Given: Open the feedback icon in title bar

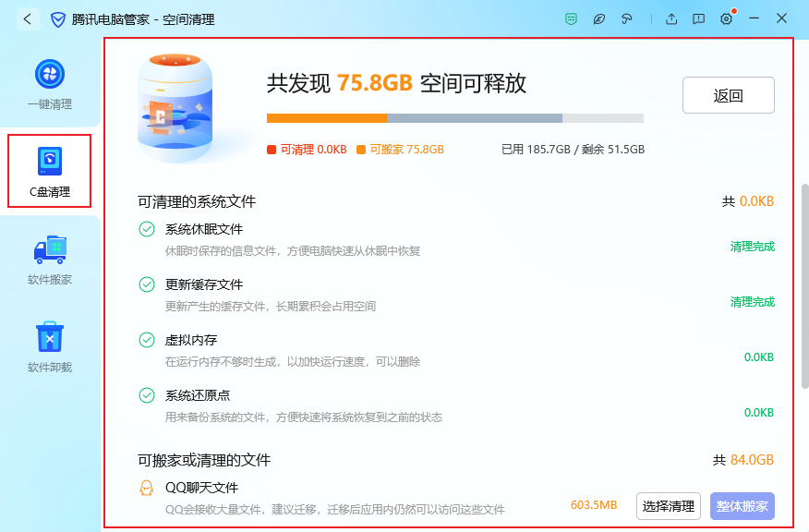Looking at the screenshot, I should click(x=698, y=19).
